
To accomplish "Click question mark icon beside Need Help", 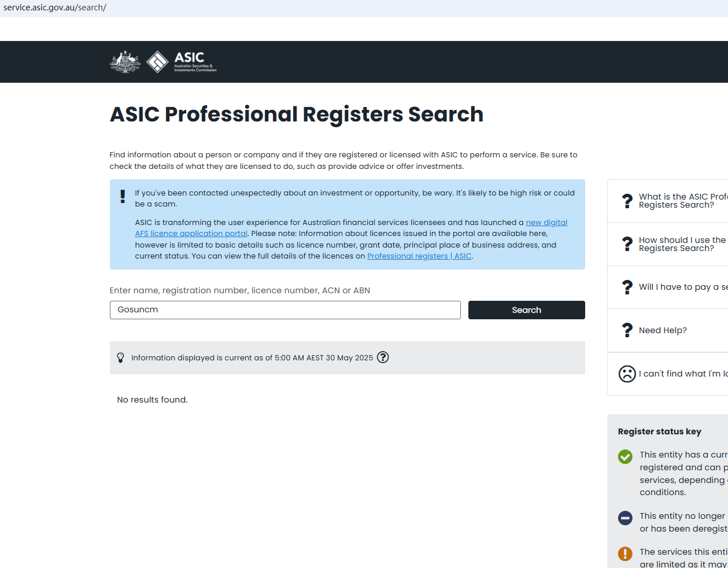I will click(x=627, y=330).
